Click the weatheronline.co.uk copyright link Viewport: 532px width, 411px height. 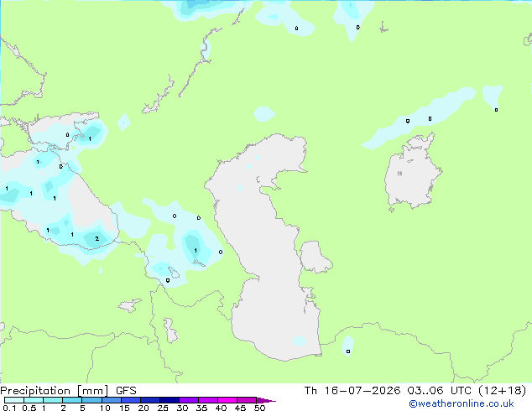[x=462, y=403]
